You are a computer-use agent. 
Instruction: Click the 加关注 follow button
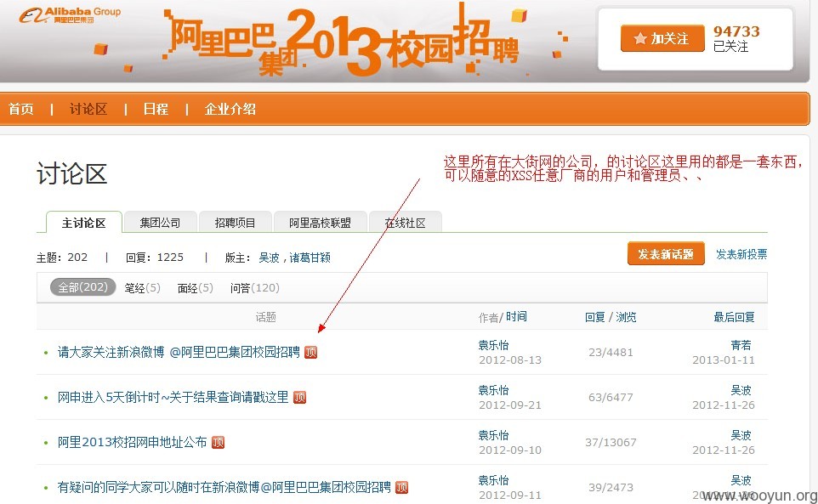coord(662,38)
